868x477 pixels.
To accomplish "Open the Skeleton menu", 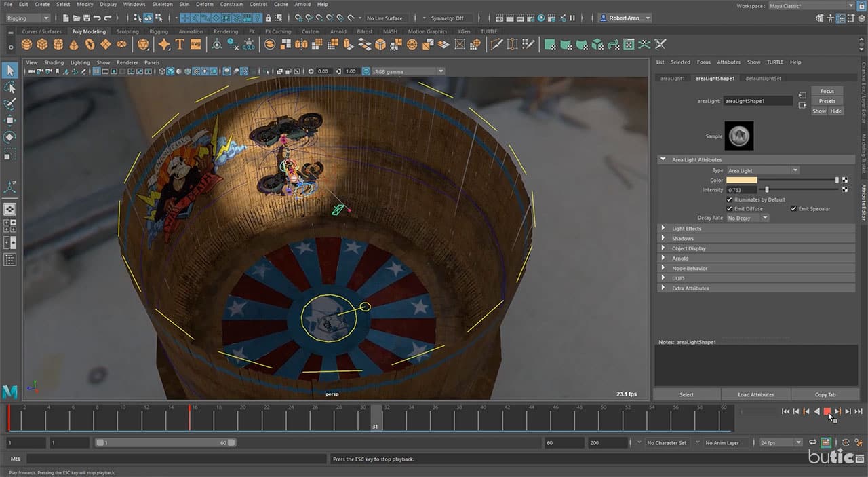I will coord(162,4).
